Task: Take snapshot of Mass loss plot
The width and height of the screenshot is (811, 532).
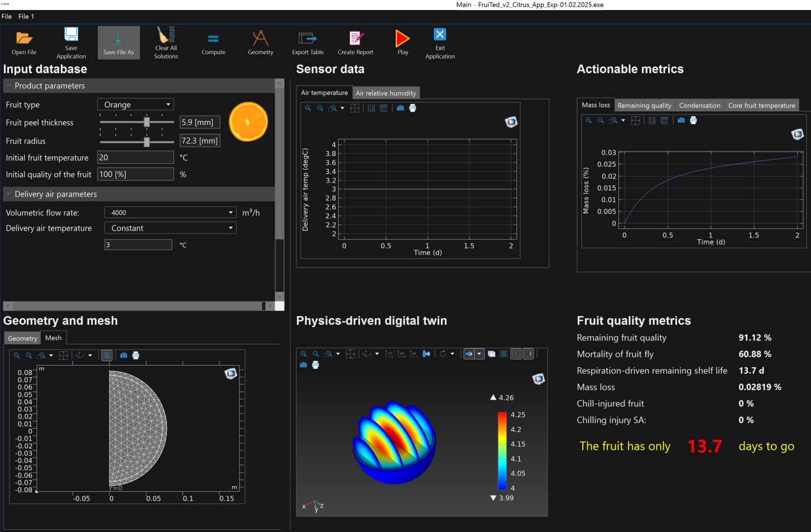Action: coord(681,121)
